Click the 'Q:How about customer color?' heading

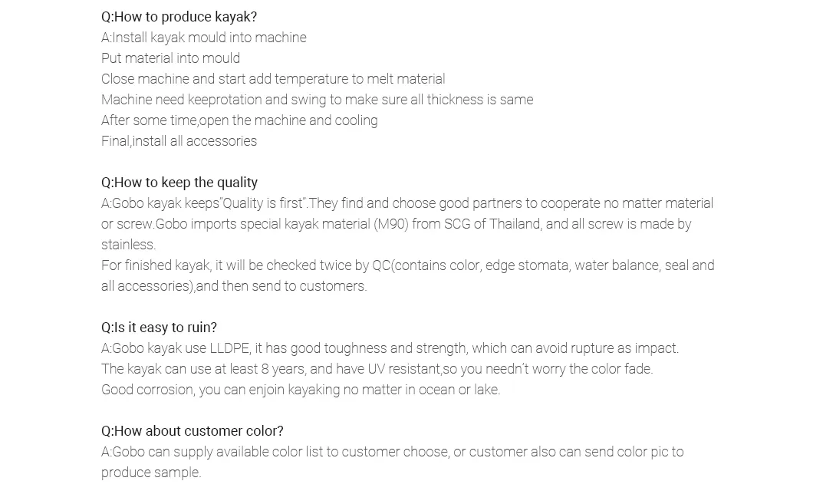point(193,431)
